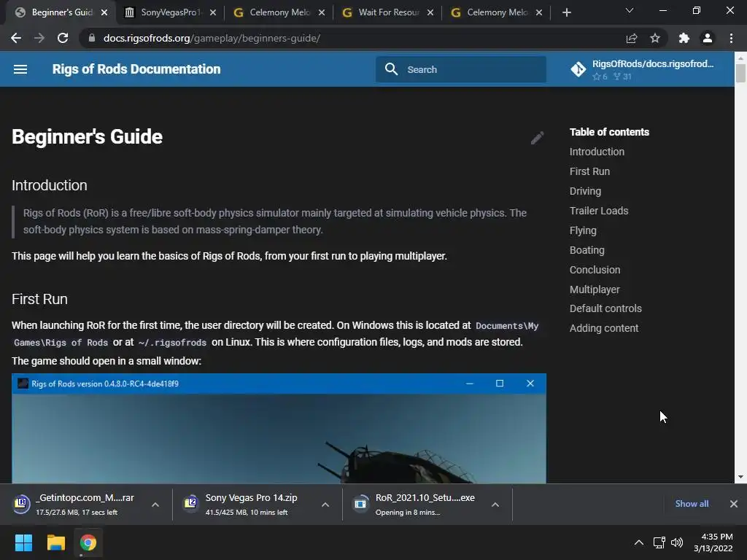Go back to previous page
The height and width of the screenshot is (560, 747).
click(16, 38)
